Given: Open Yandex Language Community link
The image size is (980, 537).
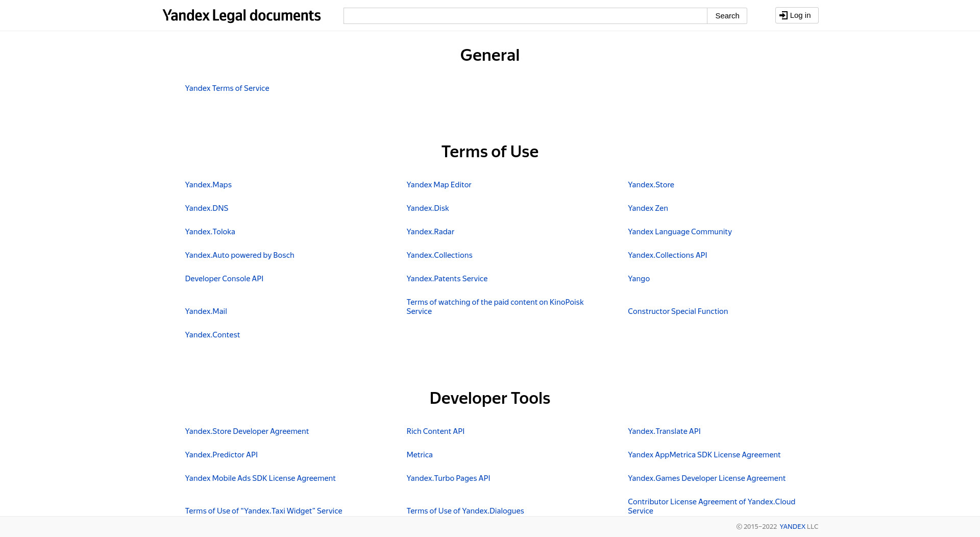Looking at the screenshot, I should click(680, 232).
